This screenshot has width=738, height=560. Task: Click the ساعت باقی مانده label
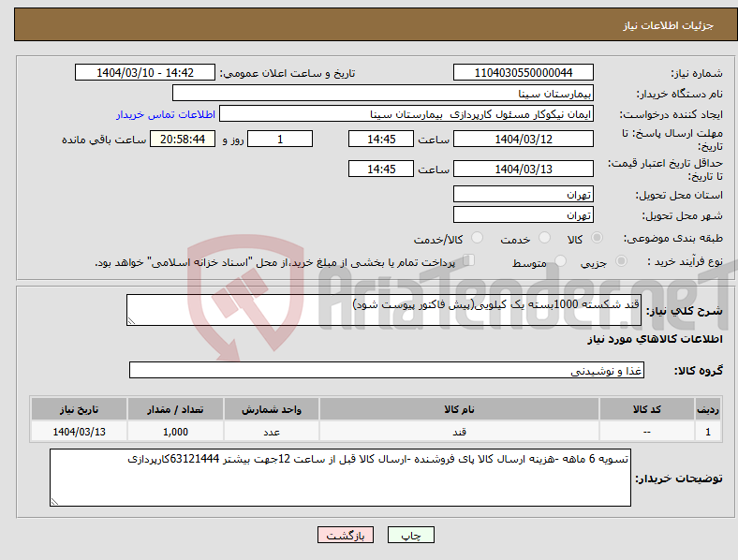click(104, 140)
